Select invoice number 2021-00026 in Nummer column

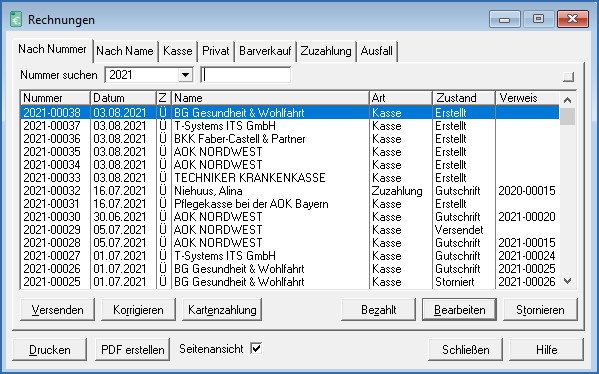52,269
